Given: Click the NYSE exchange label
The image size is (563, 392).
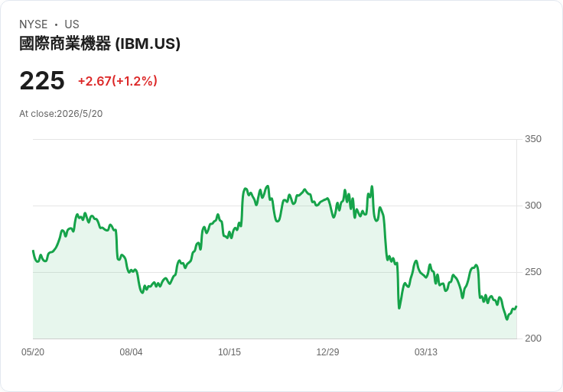Looking at the screenshot, I should point(34,24).
